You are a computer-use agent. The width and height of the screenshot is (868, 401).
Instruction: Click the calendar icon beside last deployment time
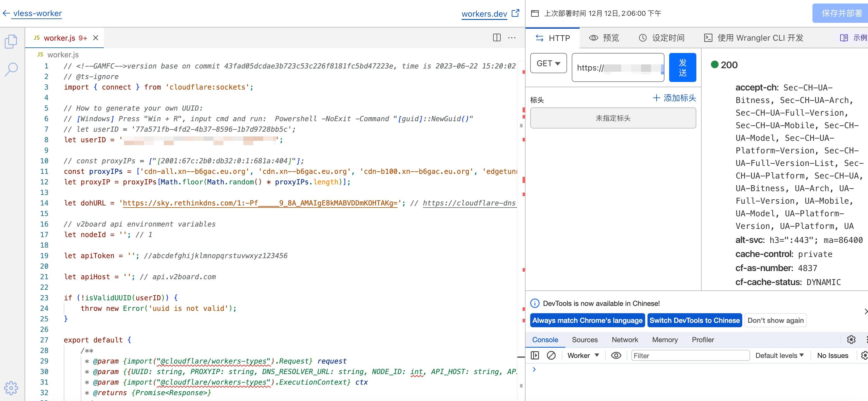tap(535, 13)
